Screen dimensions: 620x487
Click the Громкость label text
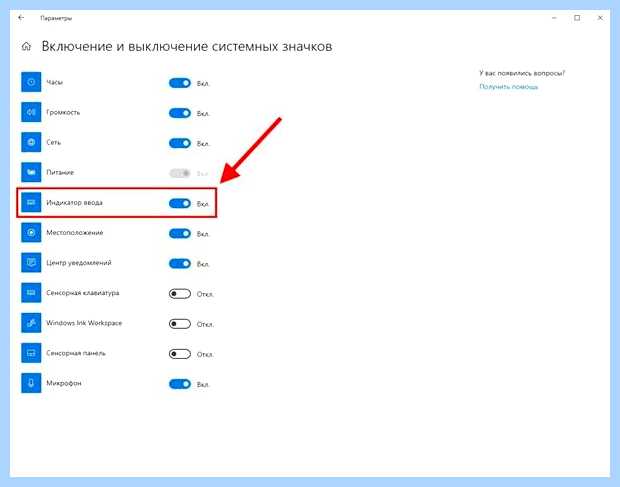click(x=63, y=112)
